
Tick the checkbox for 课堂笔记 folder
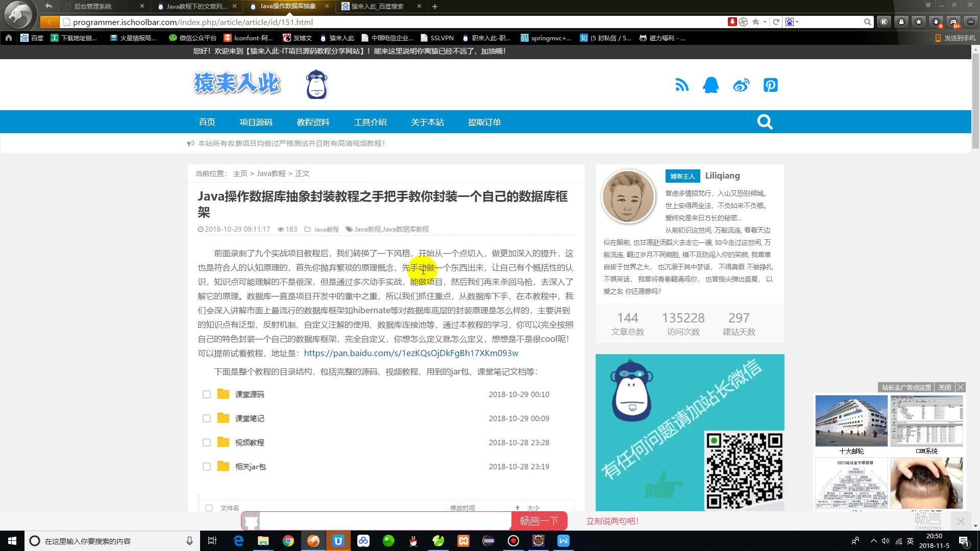tap(207, 418)
